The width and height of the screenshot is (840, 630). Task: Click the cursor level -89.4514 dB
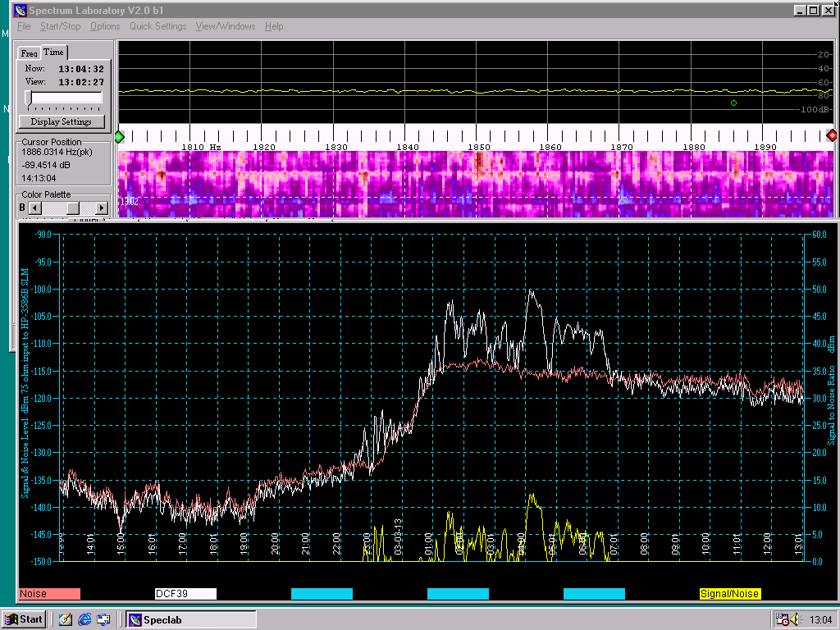tap(46, 165)
